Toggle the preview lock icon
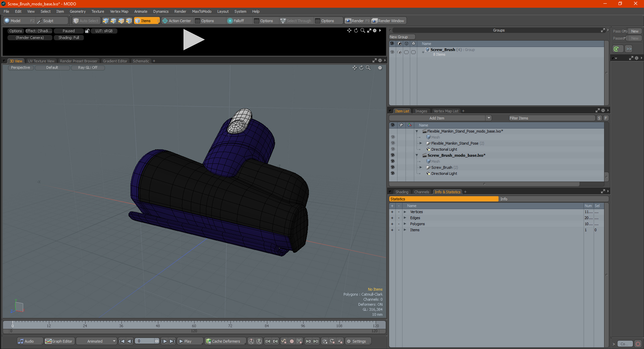 [x=87, y=31]
